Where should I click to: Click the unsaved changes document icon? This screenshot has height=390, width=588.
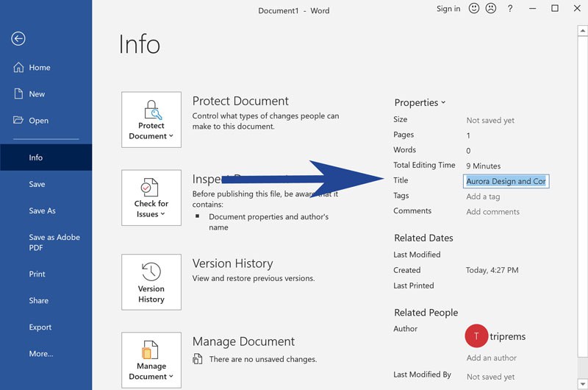pos(197,359)
